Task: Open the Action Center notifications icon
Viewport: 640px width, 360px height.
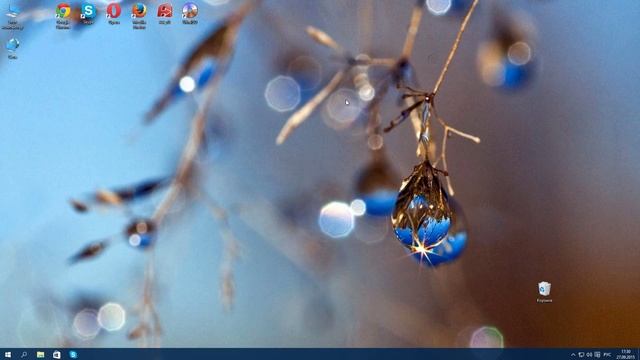Action: [598, 355]
